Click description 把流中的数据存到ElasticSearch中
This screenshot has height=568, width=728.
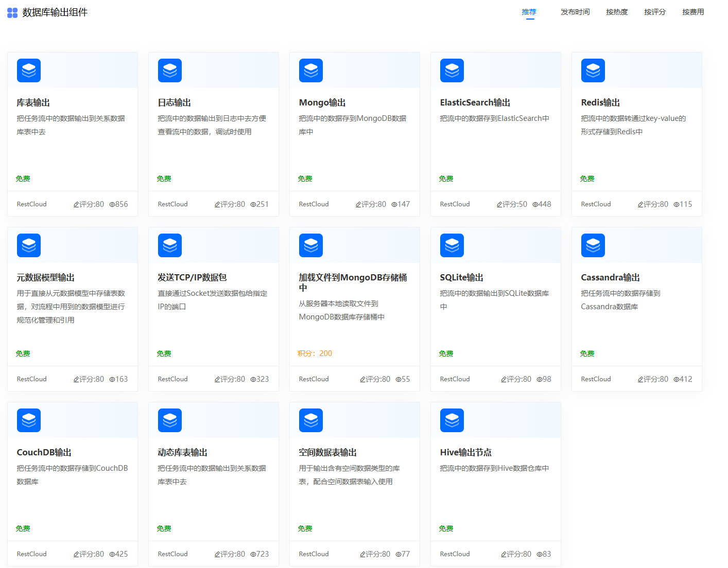[495, 118]
